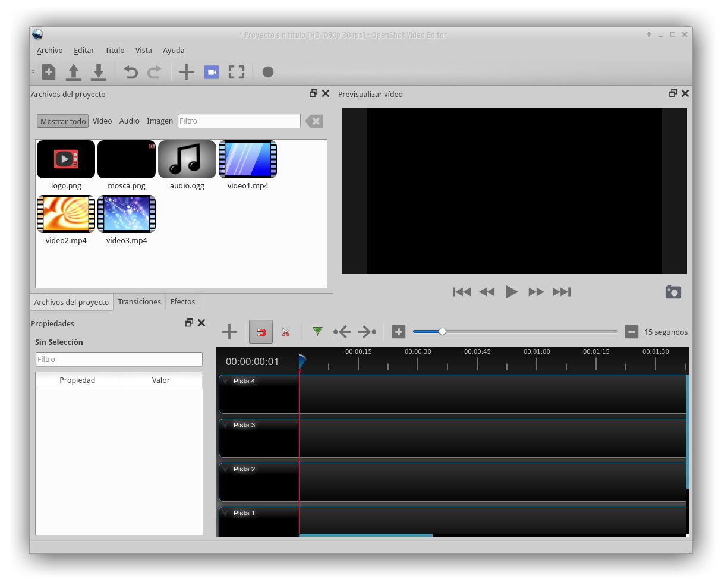Screen dimensions: 728x582
Task: Open the Pista 2 track dropdown arrow
Action: tap(226, 470)
